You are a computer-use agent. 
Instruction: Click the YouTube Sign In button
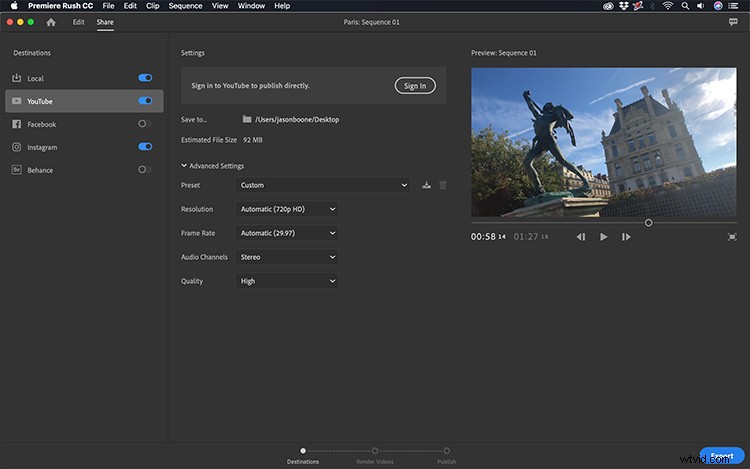pos(415,86)
